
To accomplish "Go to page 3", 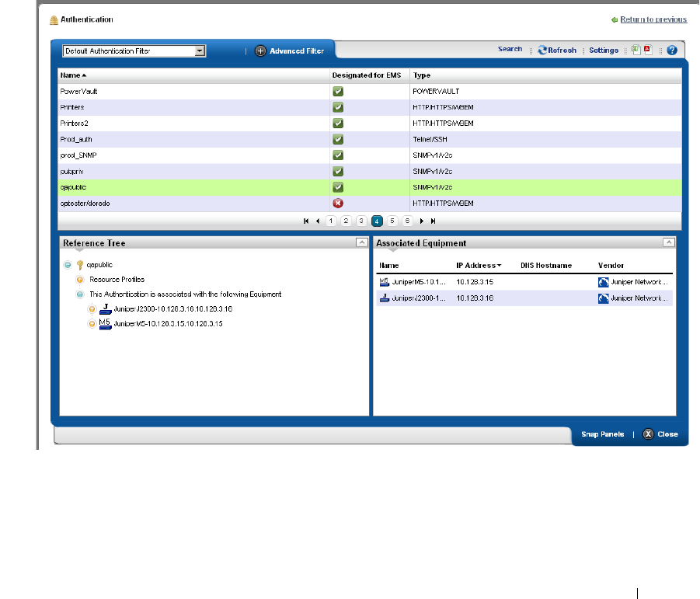I will pyautogui.click(x=361, y=221).
